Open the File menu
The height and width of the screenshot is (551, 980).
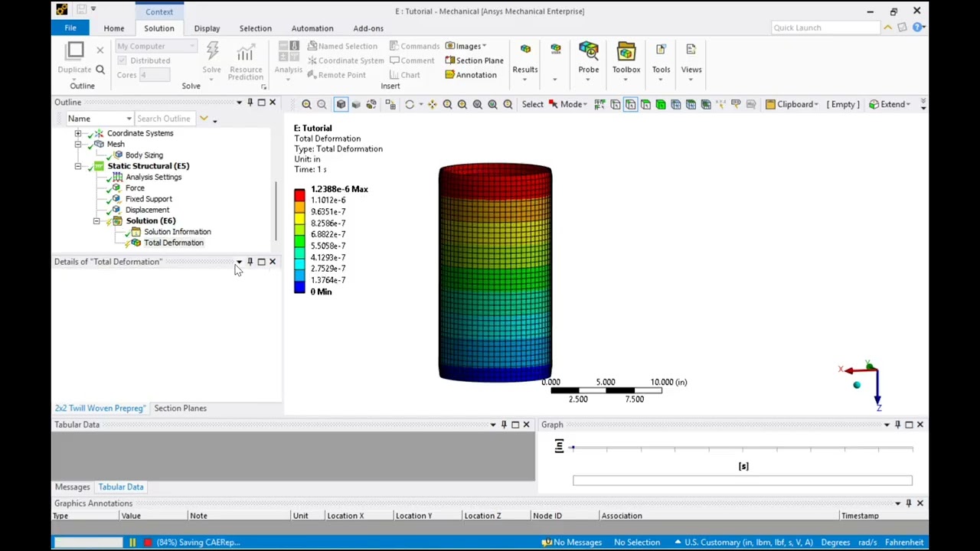[70, 28]
